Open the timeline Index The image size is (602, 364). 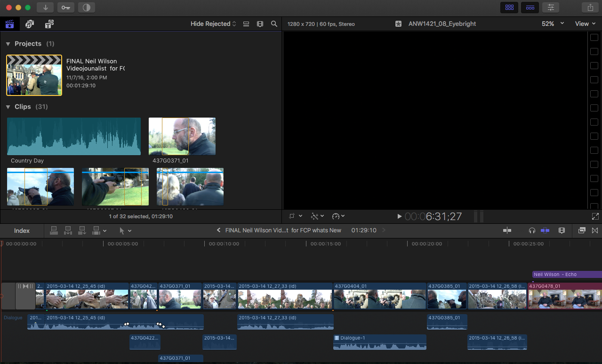(22, 231)
